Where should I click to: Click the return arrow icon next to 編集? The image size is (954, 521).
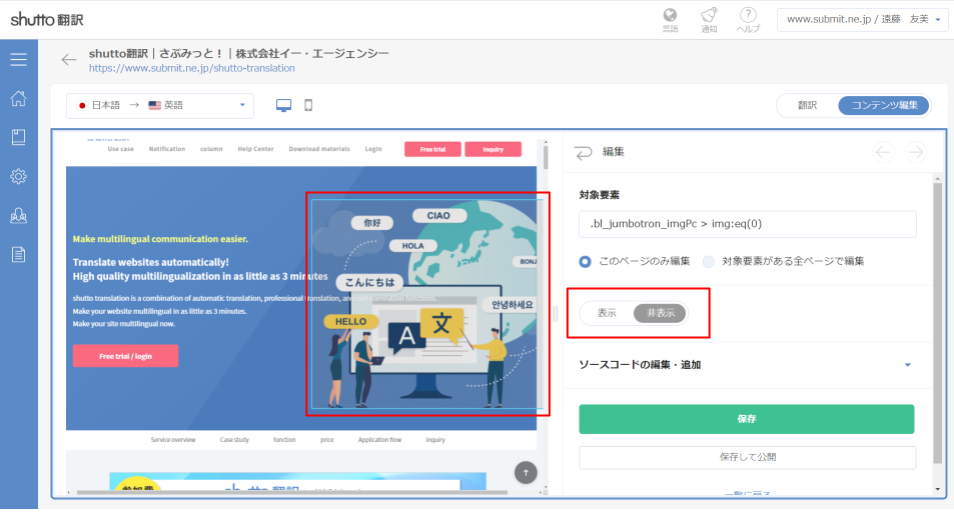[583, 152]
